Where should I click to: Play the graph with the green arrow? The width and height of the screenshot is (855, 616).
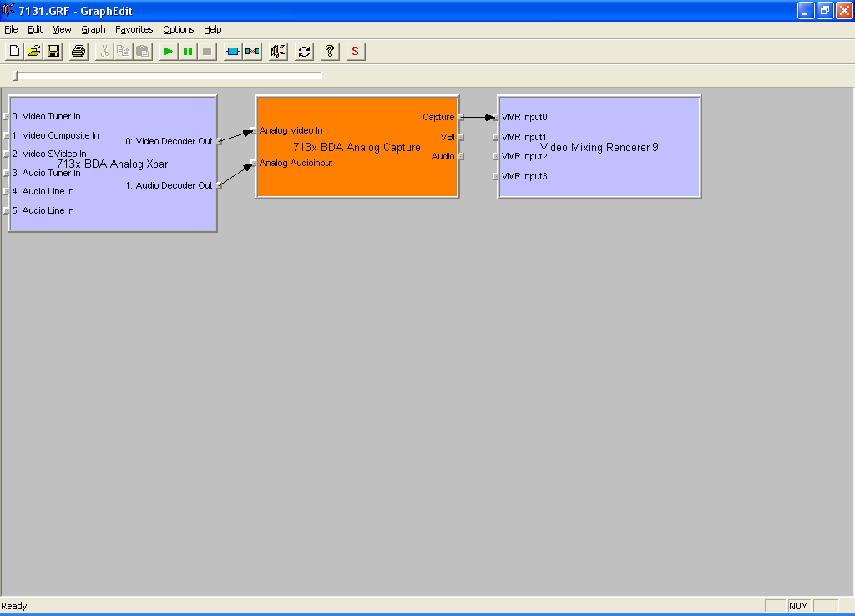[169, 51]
